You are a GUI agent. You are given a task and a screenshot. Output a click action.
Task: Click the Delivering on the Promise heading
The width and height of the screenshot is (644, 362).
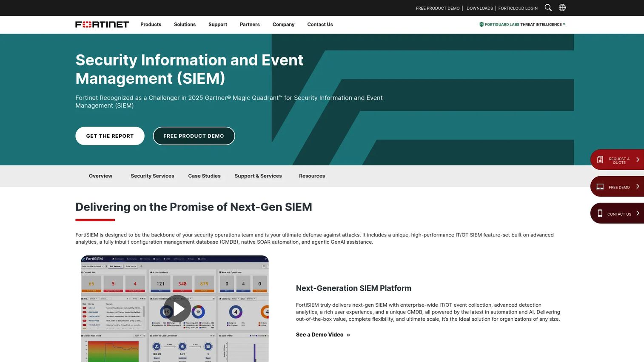[194, 207]
